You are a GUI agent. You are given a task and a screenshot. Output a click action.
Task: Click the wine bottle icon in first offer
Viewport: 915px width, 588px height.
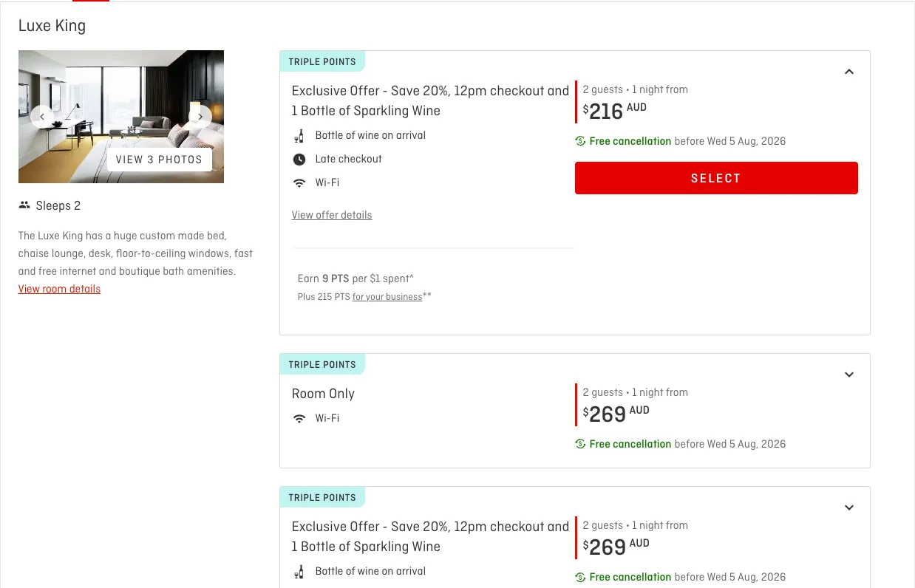coord(299,136)
